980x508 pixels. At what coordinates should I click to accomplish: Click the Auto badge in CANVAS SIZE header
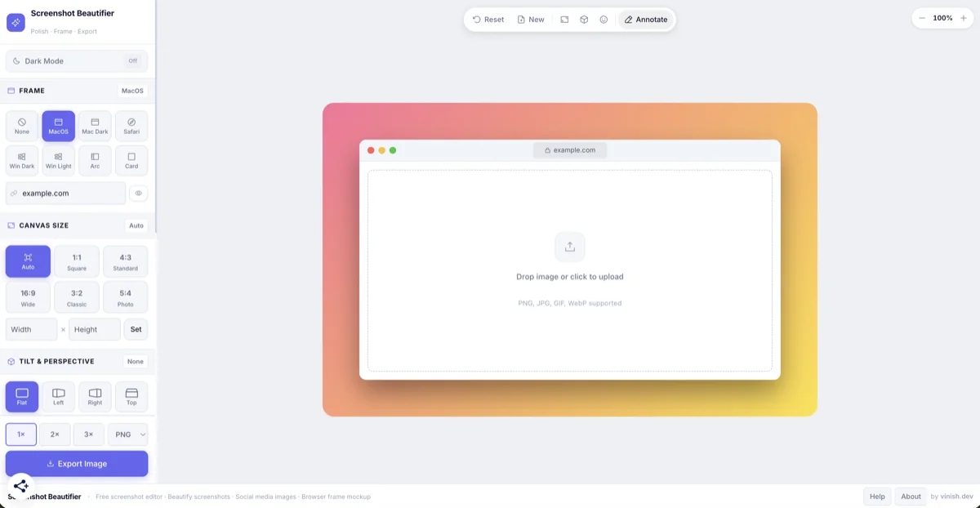point(136,225)
